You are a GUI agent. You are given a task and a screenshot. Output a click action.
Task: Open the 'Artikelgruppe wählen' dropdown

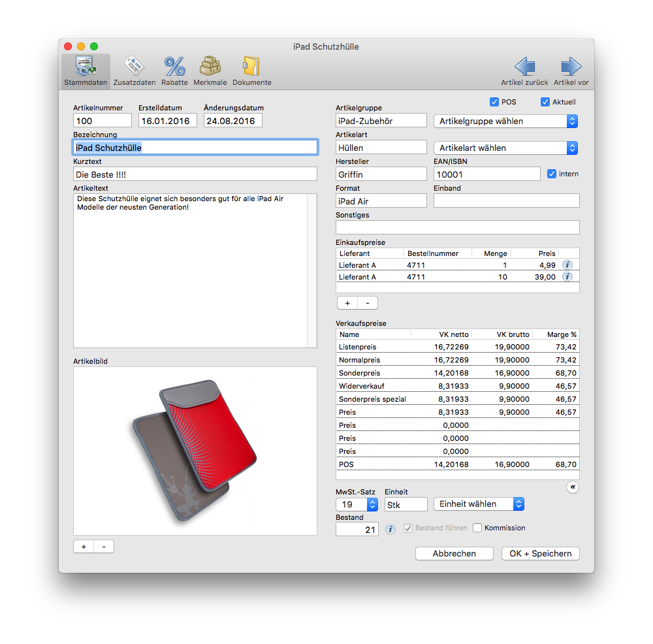506,121
